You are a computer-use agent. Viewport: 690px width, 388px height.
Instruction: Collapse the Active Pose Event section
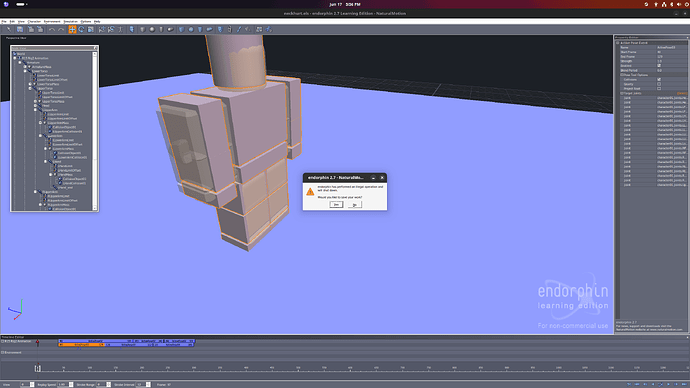tap(617, 43)
